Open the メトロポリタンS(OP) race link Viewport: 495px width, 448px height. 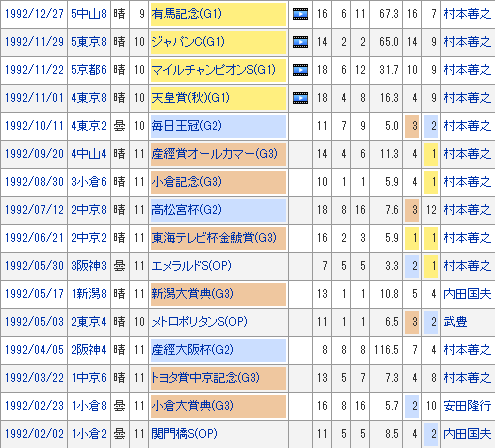pyautogui.click(x=199, y=322)
